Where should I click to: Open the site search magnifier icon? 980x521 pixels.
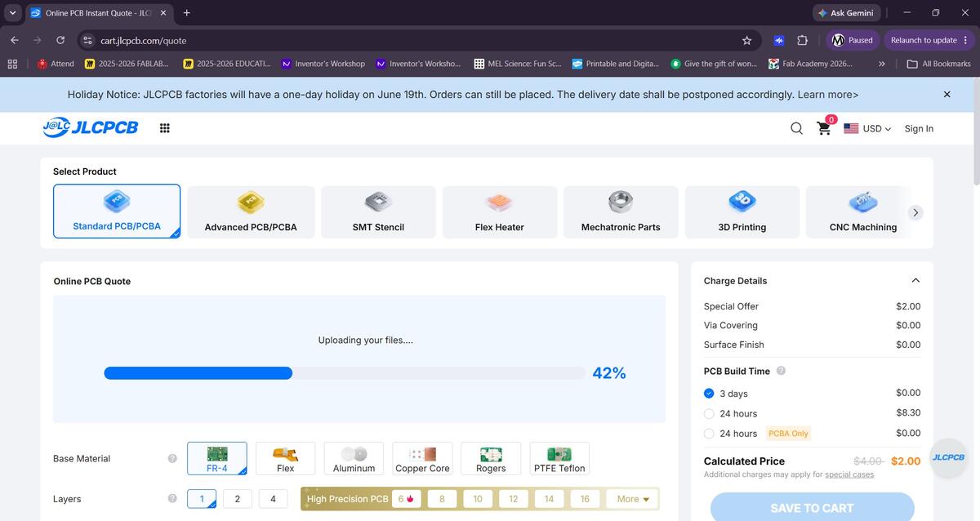796,128
